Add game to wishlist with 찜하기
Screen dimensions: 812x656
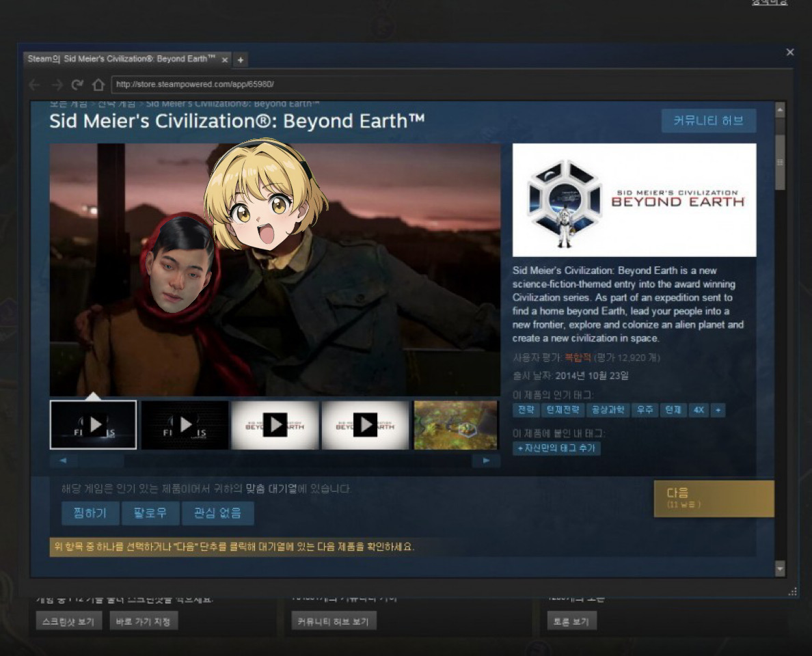90,513
